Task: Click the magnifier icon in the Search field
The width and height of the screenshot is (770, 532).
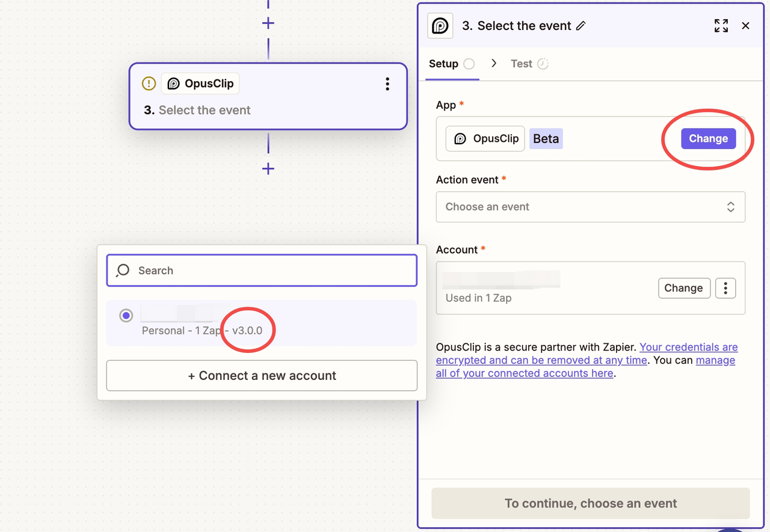Action: (123, 271)
